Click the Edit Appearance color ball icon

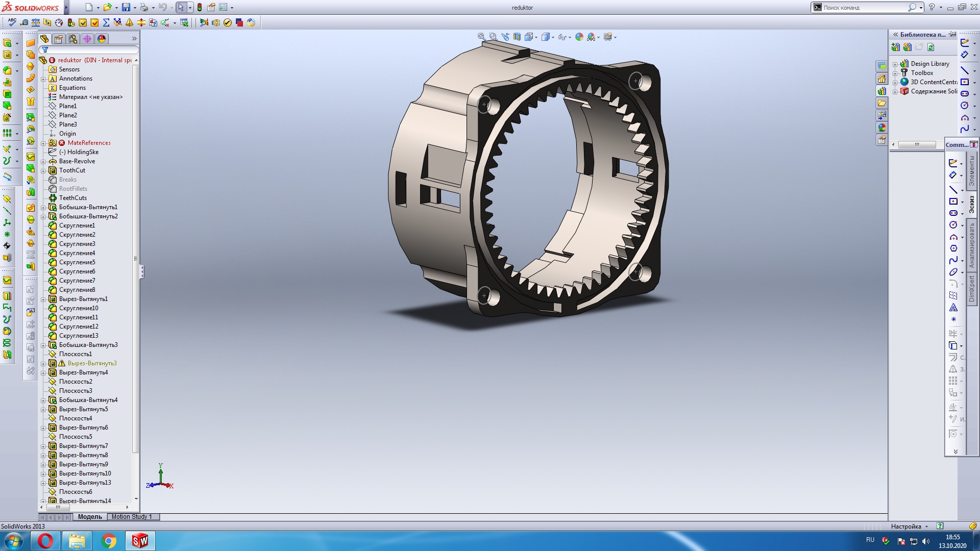tap(579, 37)
